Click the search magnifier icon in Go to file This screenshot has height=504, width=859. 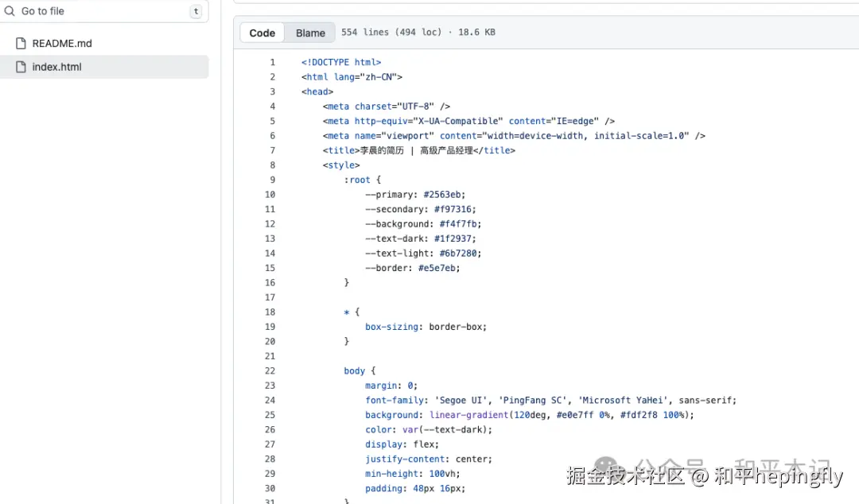tap(10, 11)
